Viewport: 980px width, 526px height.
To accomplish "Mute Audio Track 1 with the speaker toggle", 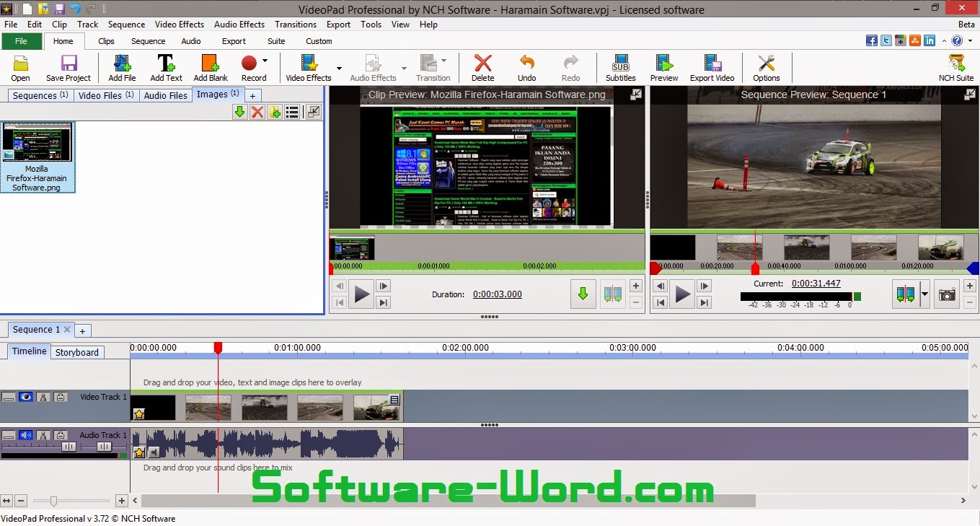I will click(x=26, y=435).
